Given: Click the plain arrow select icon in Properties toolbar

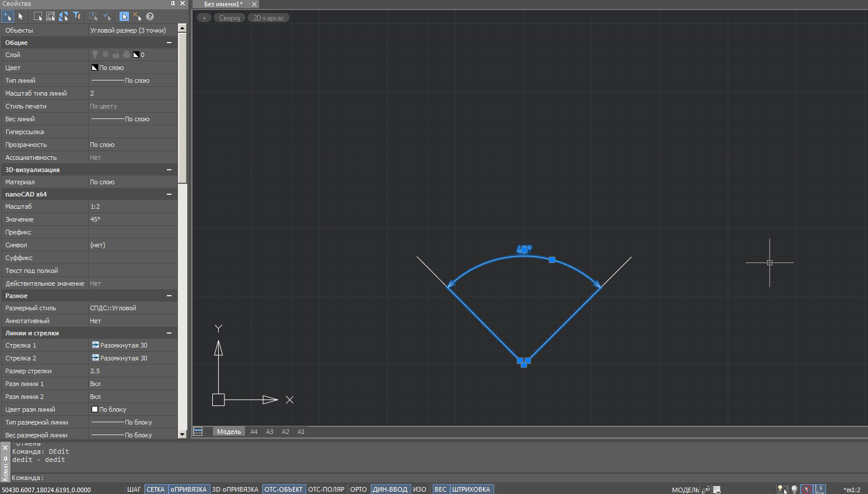Looking at the screenshot, I should pos(20,16).
